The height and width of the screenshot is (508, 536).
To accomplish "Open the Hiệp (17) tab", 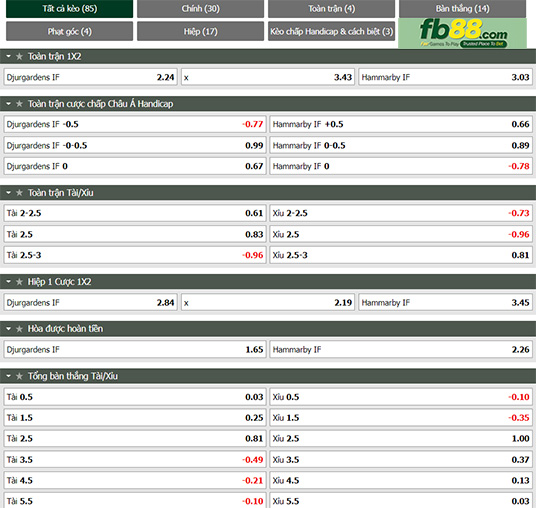I will [x=200, y=31].
